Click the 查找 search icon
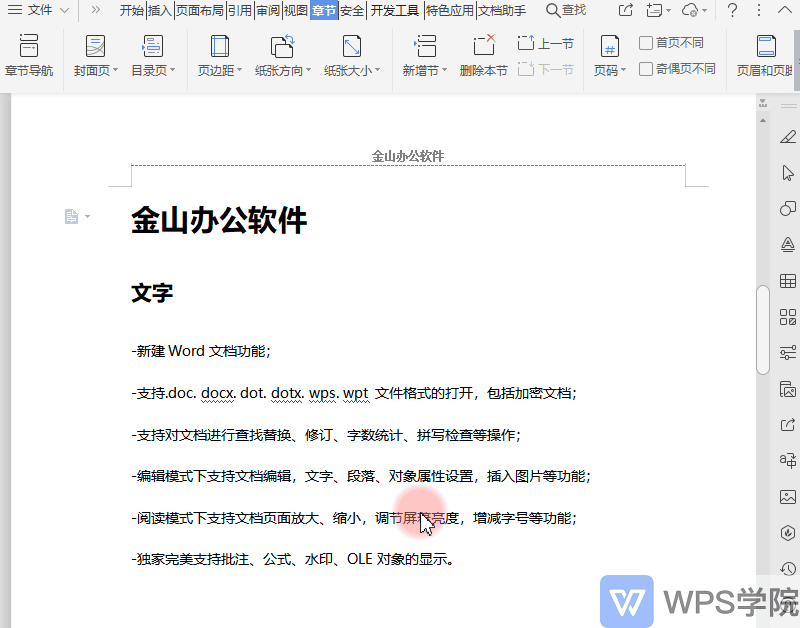 tap(553, 10)
